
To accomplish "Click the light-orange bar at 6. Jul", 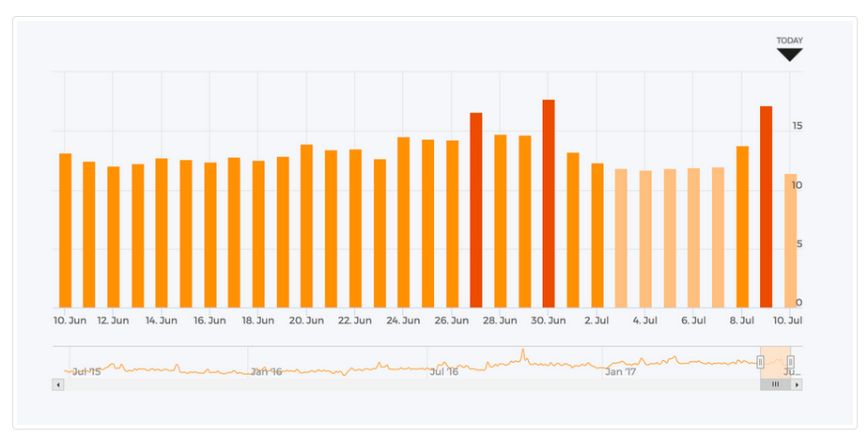I will coord(693,238).
